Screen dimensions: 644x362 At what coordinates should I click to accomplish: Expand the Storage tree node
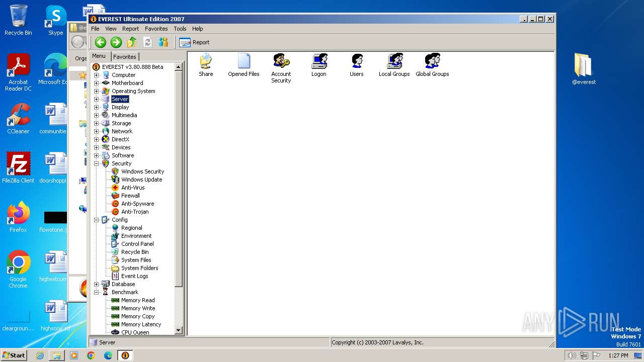pos(97,123)
